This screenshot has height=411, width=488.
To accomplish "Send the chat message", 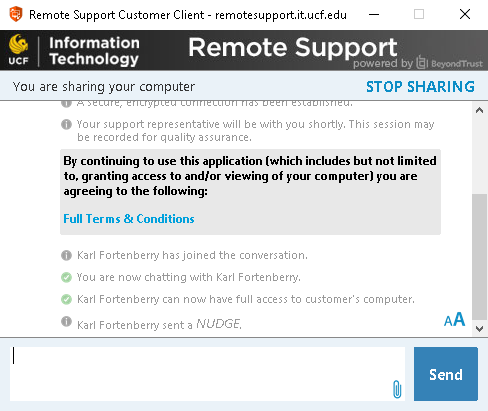I will coord(446,374).
